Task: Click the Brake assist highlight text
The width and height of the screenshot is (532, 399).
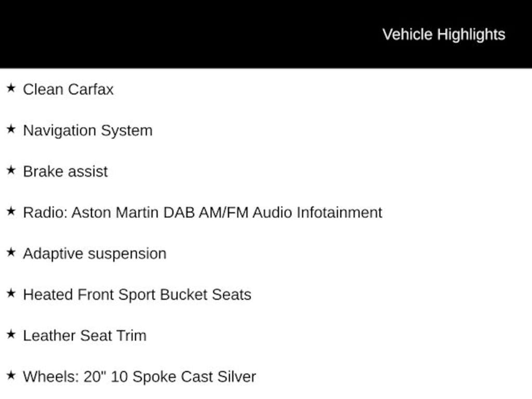Action: pos(65,171)
